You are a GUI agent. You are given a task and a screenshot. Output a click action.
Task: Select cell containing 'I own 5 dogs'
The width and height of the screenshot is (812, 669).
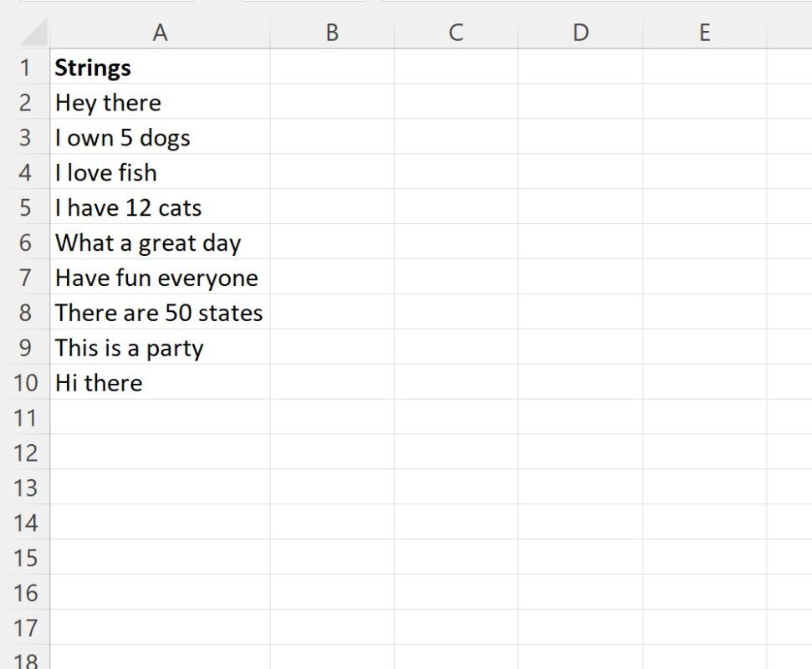(160, 136)
